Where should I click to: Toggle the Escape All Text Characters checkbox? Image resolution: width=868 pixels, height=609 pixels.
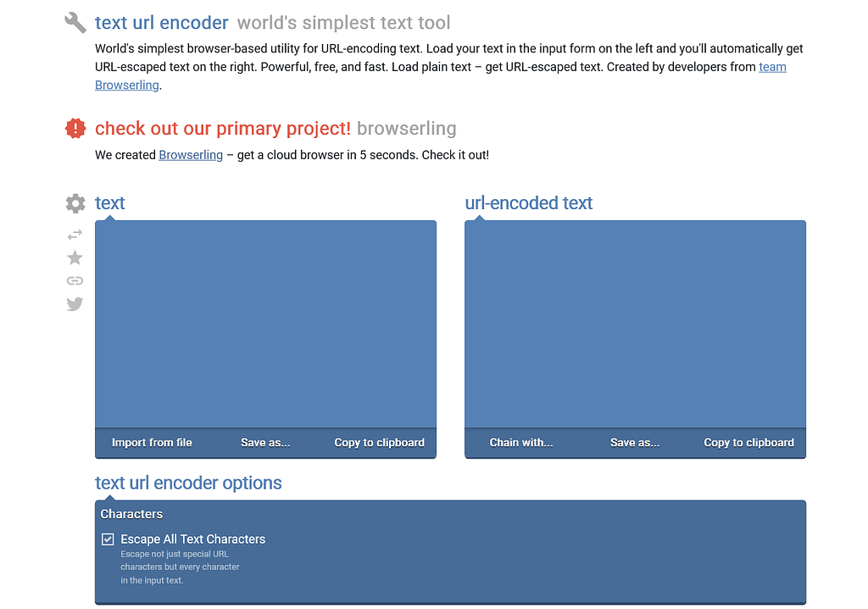tap(108, 540)
